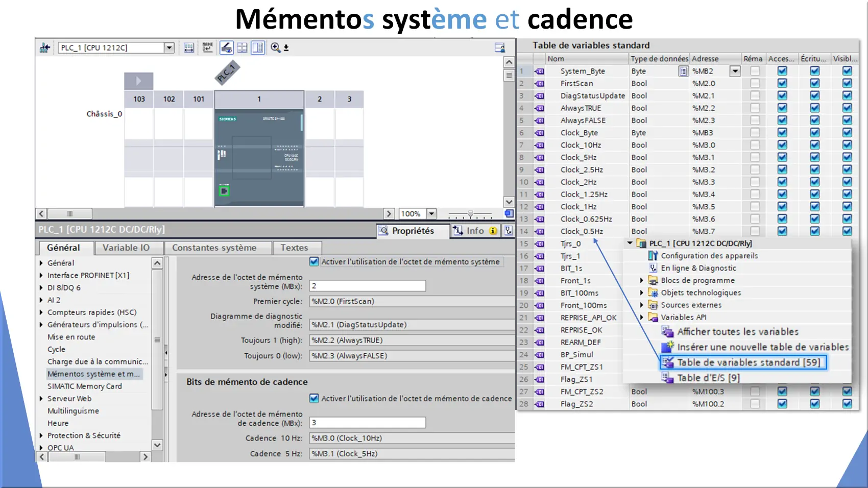868x488 pixels.
Task: Click the Objets technologiques folder icon
Action: click(x=653, y=292)
